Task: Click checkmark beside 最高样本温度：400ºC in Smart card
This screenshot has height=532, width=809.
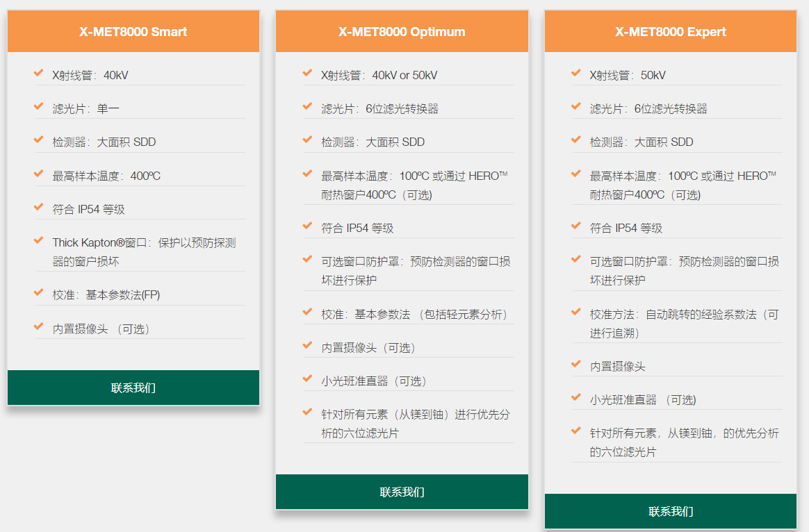Action: (39, 174)
